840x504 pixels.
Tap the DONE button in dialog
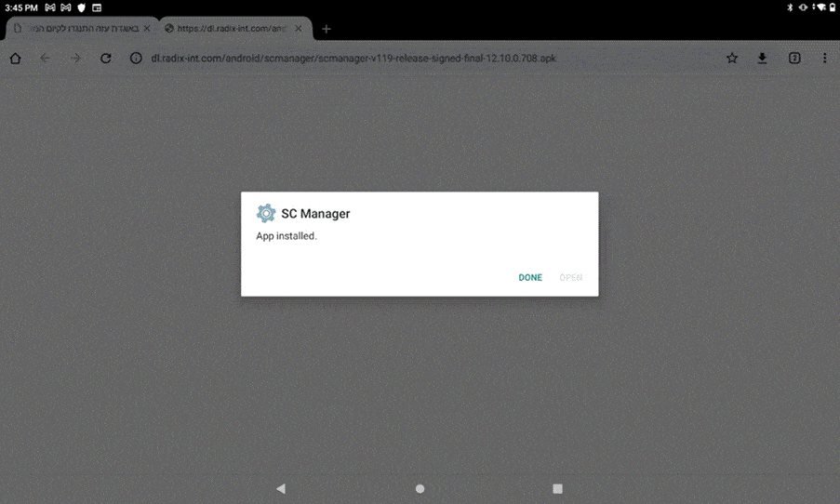click(x=530, y=277)
